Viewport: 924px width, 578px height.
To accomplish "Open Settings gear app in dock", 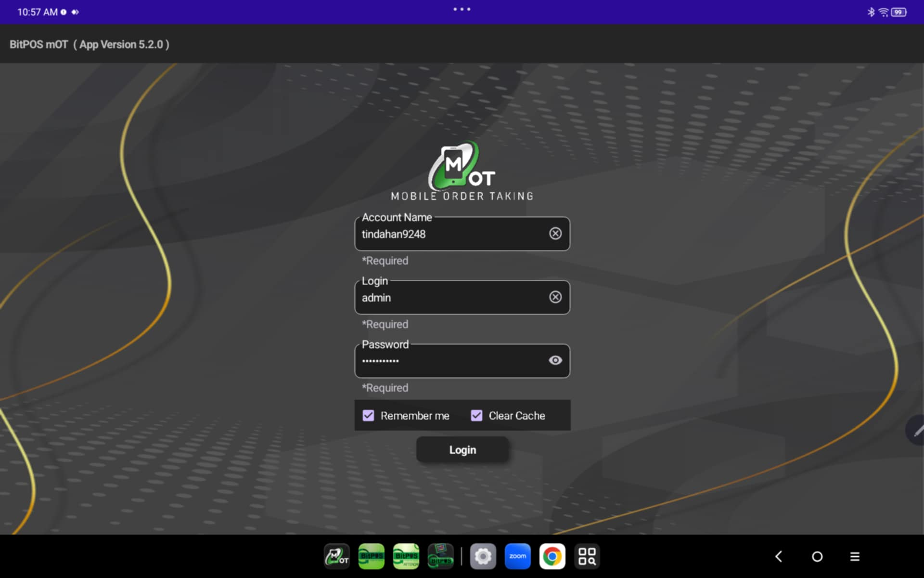I will pos(483,556).
